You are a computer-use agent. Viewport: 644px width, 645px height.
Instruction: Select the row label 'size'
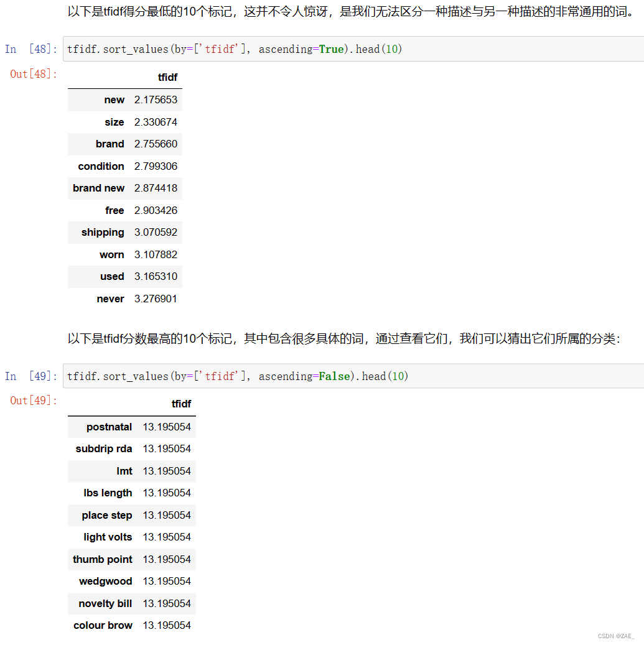click(x=114, y=122)
